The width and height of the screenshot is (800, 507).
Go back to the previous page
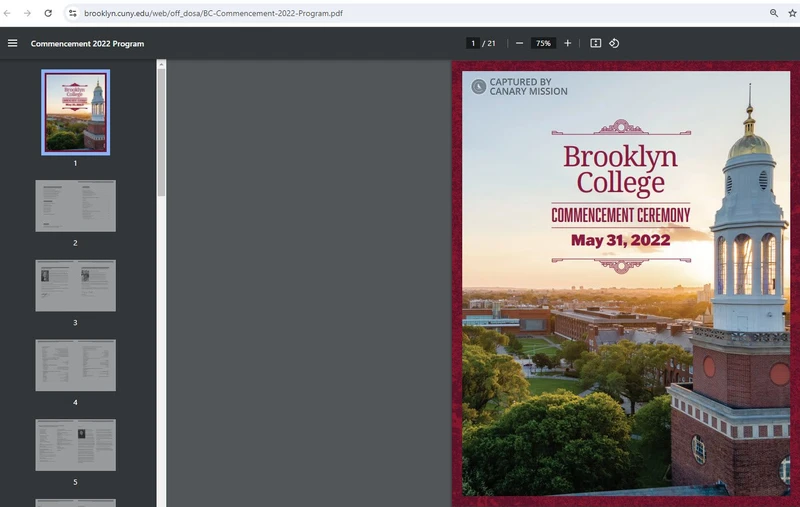(x=8, y=13)
